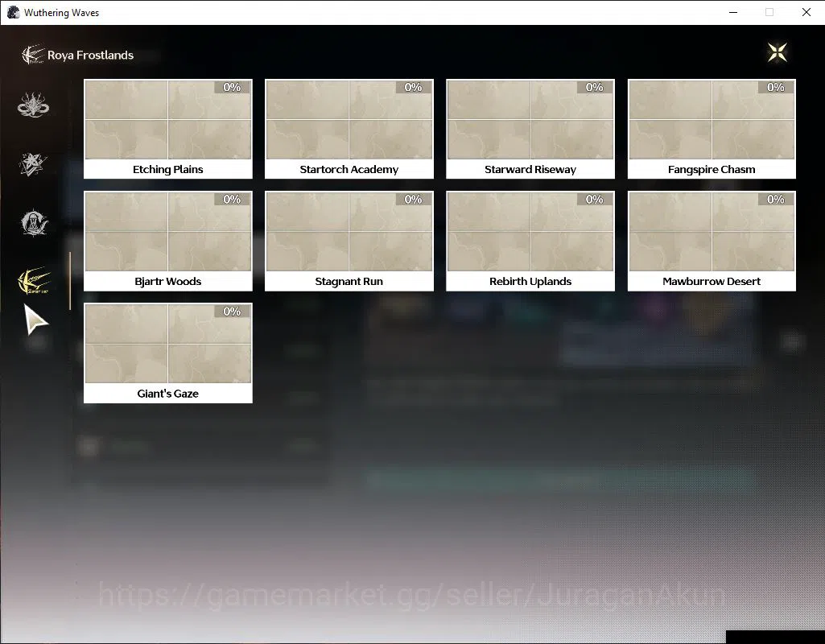The height and width of the screenshot is (644, 825).
Task: Select the third region emblem in sidebar
Action: point(34,222)
